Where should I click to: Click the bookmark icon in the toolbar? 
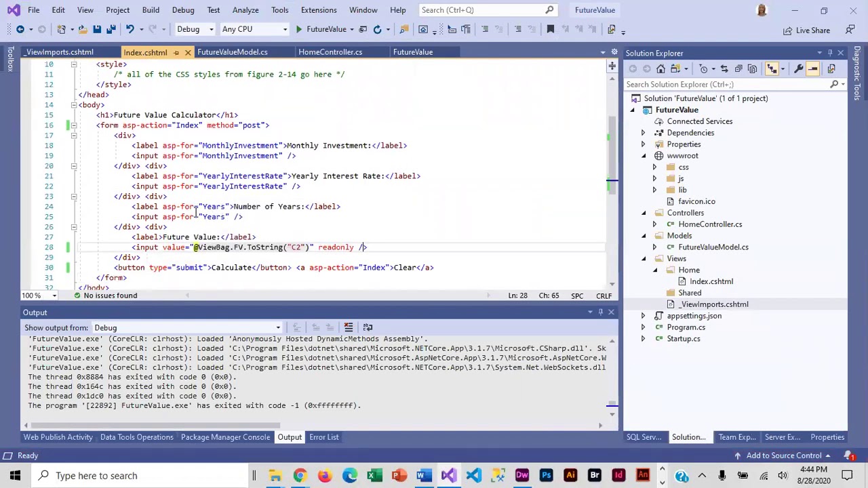[550, 29]
